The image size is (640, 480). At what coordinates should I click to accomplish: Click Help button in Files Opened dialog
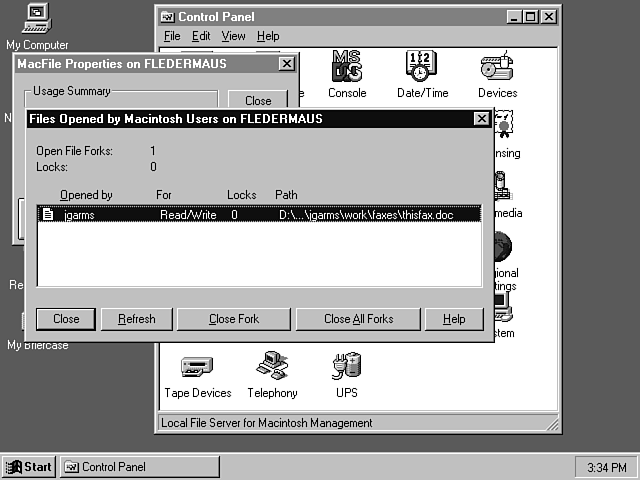[x=454, y=319]
